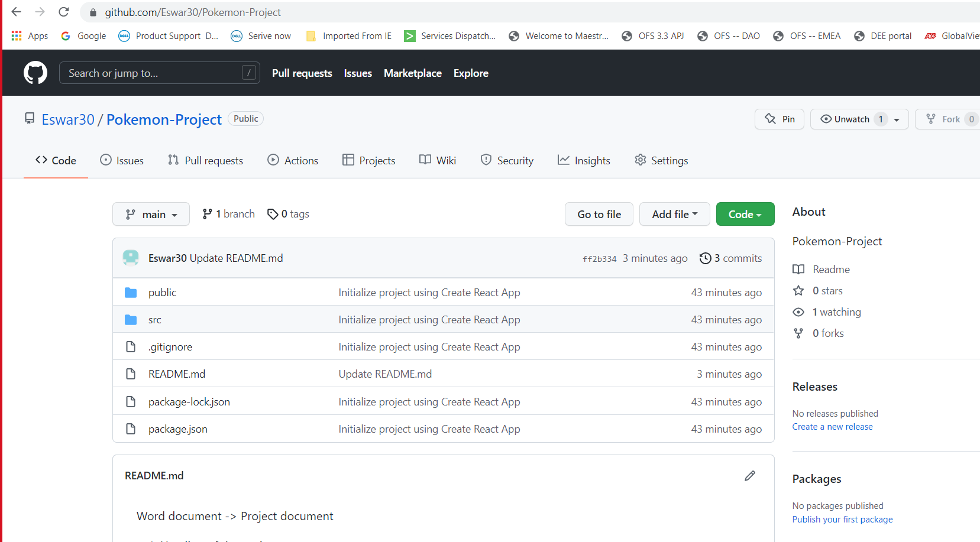Click the GitHub Octocat logo
The height and width of the screenshot is (542, 980).
(35, 73)
